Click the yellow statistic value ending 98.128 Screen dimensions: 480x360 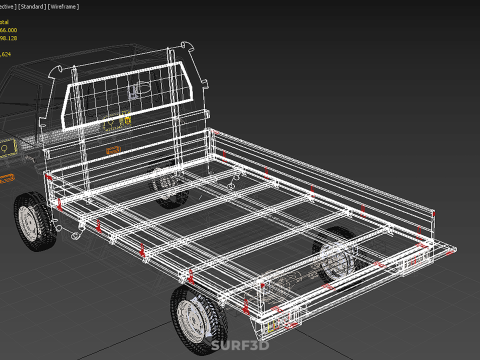[x=8, y=38]
